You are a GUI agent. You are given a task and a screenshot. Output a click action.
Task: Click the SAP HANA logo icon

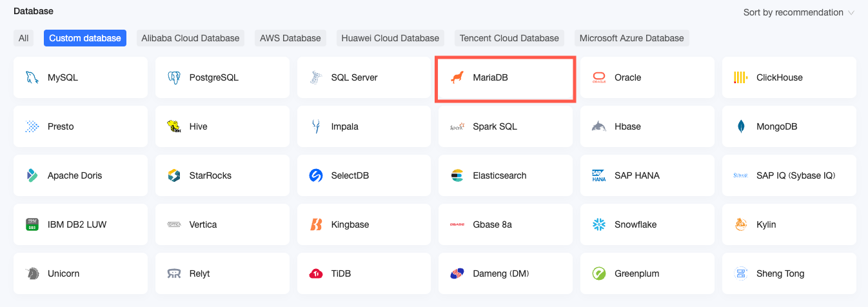(x=599, y=175)
